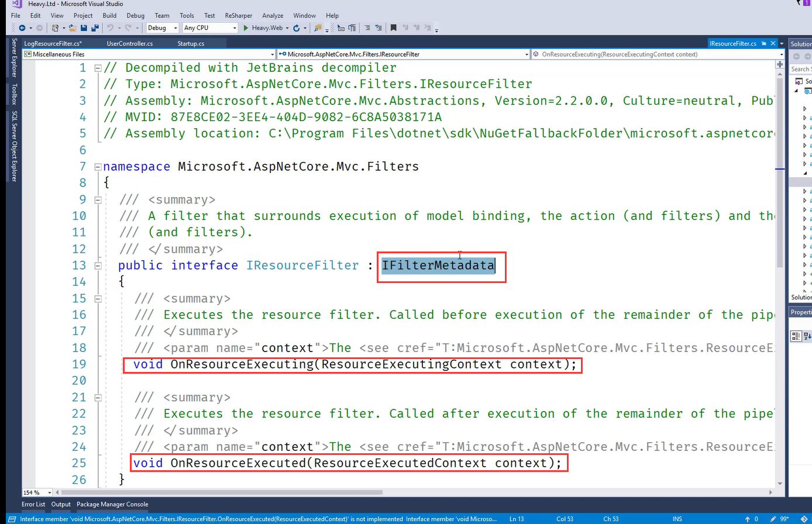Click the split-window handle above vertical scrollbar
Viewport: 812px width, 524px height.
coord(780,63)
